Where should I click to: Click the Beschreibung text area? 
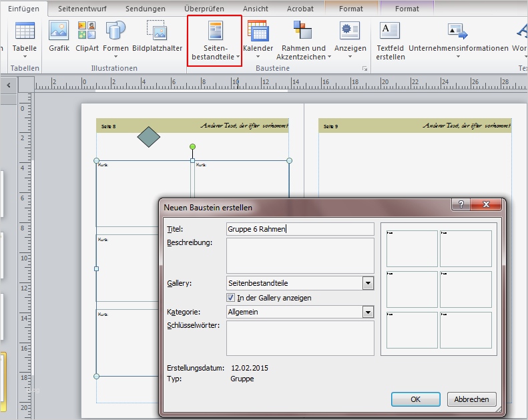(300, 256)
